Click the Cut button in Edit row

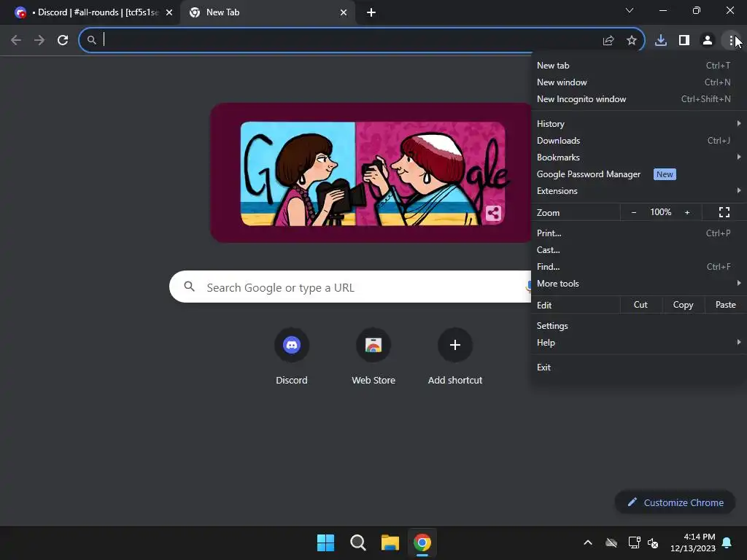(x=640, y=305)
